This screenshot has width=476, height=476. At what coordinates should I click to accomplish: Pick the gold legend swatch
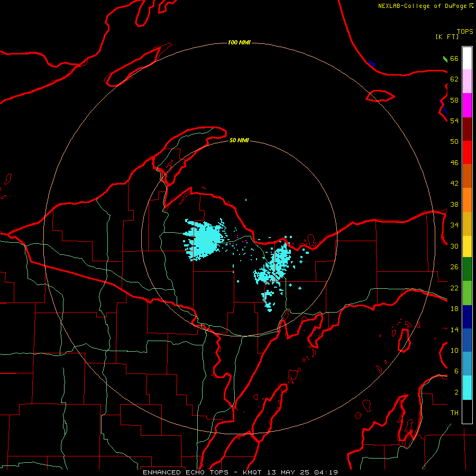pos(467,224)
